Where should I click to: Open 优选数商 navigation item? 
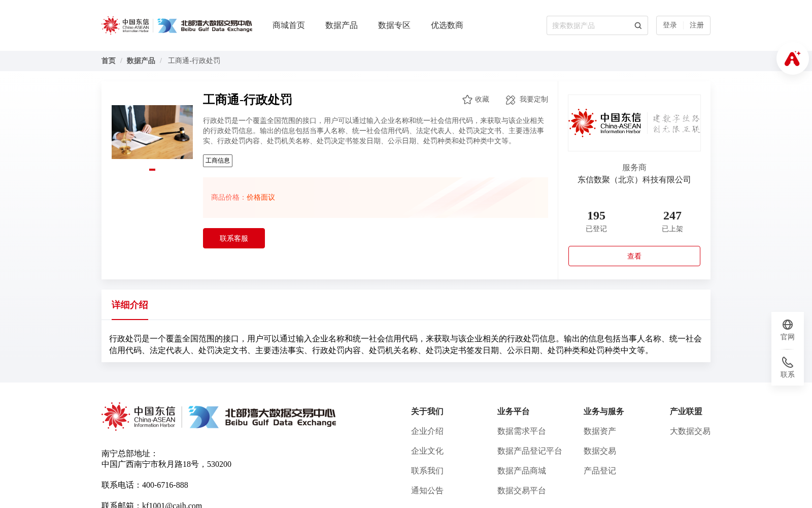447,25
